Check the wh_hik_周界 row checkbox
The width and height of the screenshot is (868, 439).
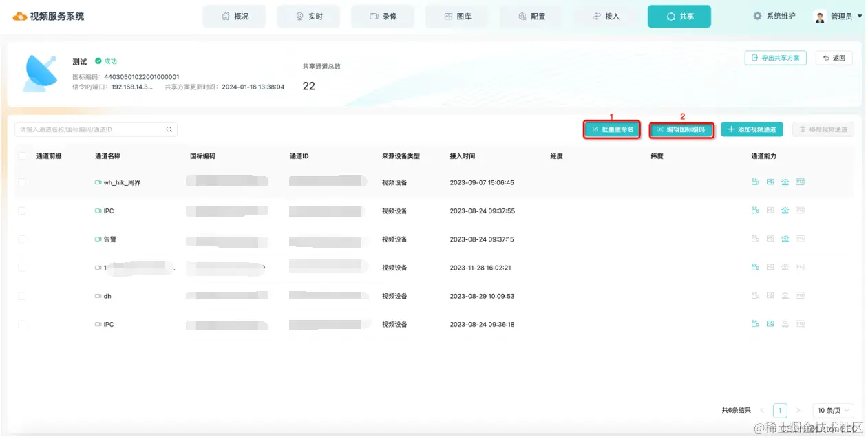click(22, 182)
